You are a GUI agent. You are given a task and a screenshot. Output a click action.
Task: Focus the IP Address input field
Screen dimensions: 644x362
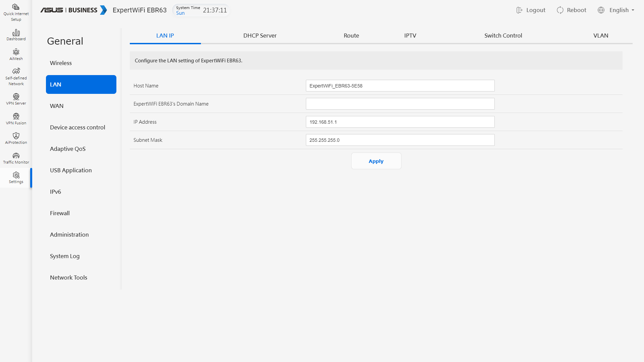point(400,122)
